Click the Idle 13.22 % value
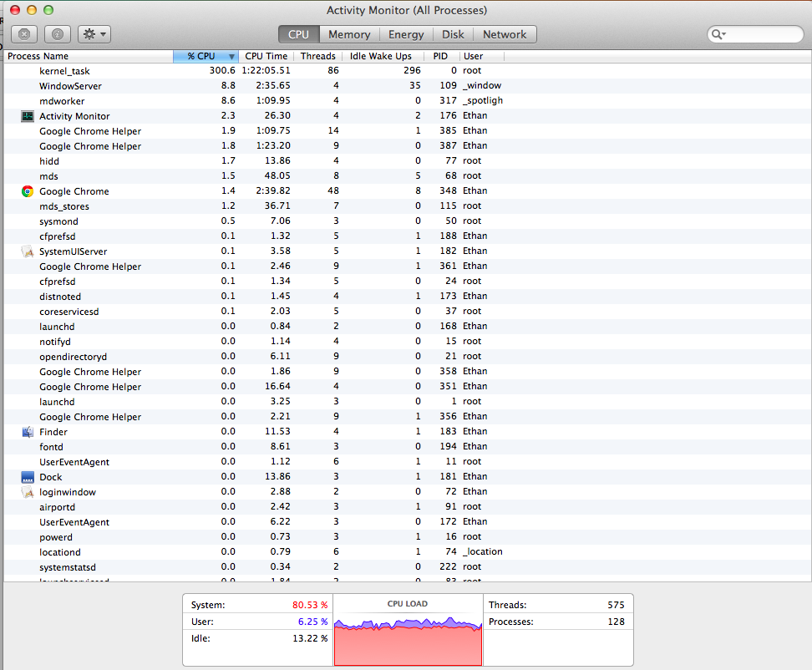Screen dimensions: 812x670 pos(310,638)
